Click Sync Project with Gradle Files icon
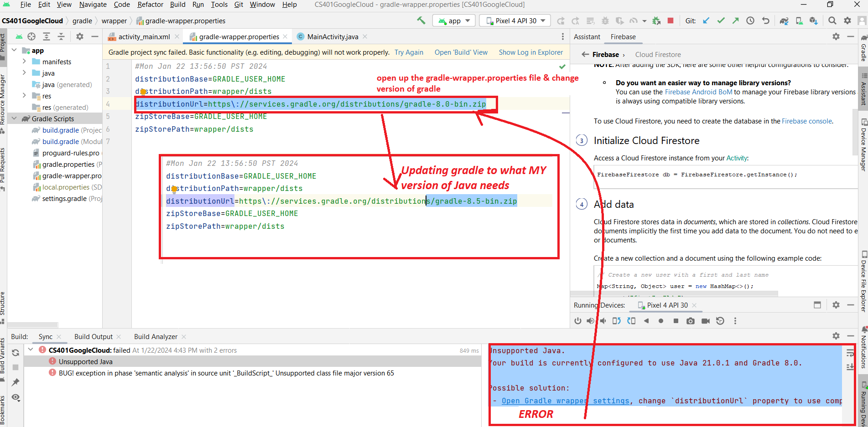This screenshot has height=427, width=868. [784, 21]
